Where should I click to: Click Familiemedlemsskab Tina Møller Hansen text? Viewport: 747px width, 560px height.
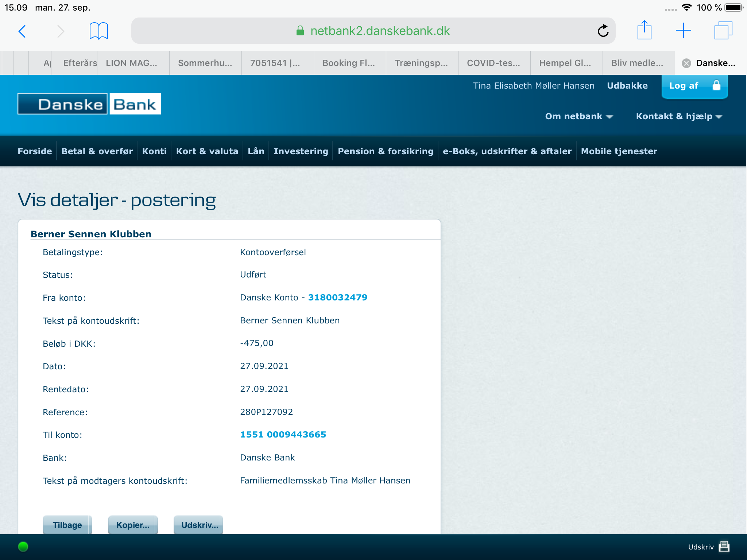pyautogui.click(x=325, y=481)
